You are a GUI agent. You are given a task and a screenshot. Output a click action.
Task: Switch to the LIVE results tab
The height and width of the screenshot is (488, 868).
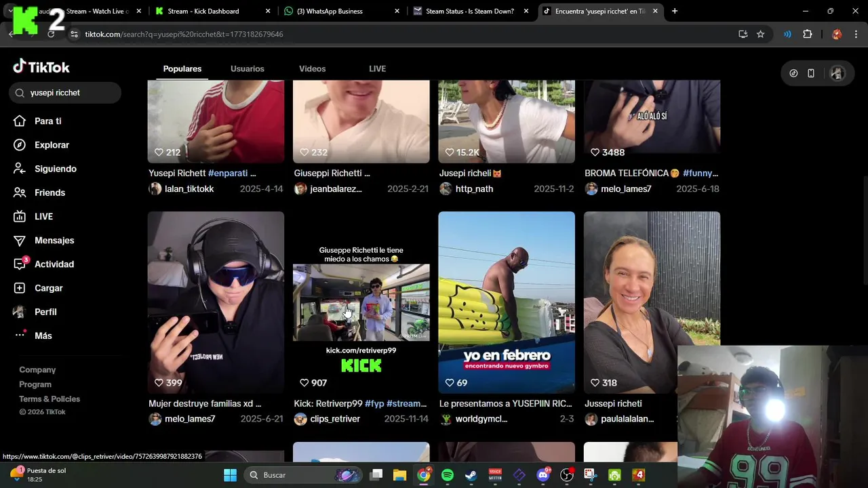(x=378, y=68)
